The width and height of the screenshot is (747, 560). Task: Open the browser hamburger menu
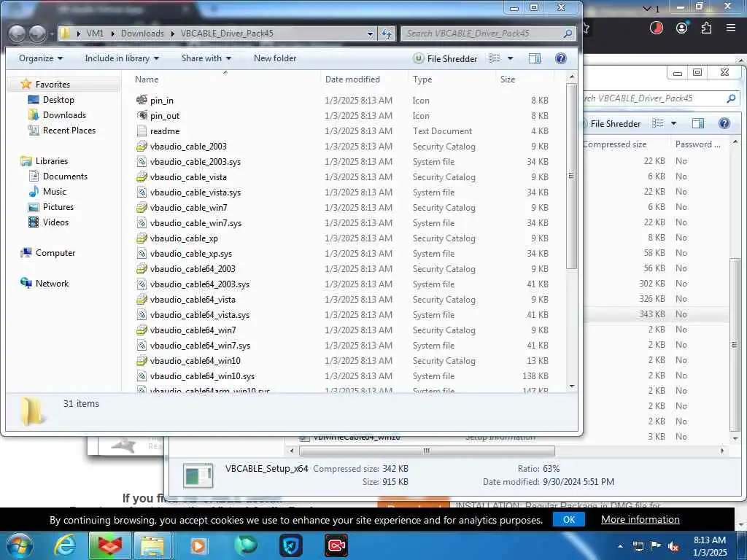pos(731,28)
